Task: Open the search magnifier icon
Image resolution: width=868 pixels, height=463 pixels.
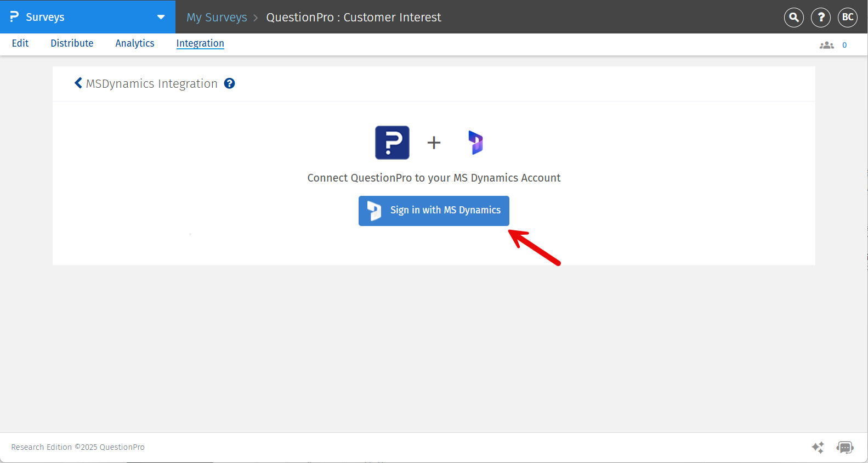Action: (x=793, y=18)
